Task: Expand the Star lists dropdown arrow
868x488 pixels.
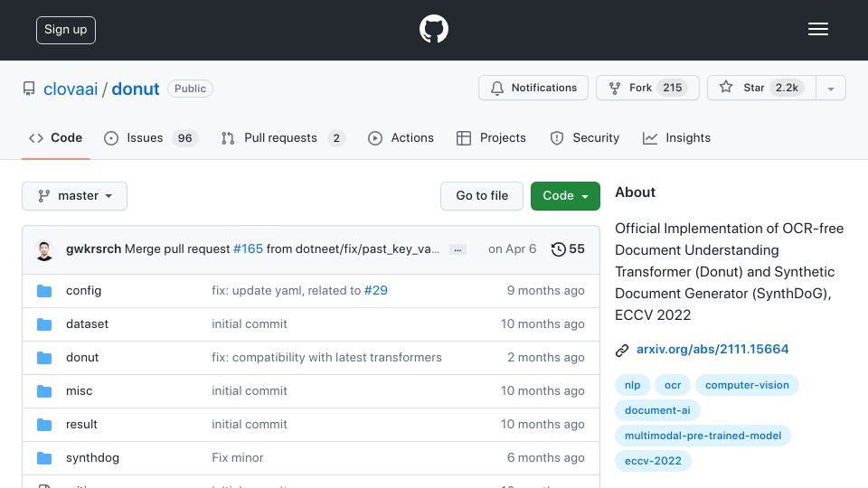Action: pos(830,89)
